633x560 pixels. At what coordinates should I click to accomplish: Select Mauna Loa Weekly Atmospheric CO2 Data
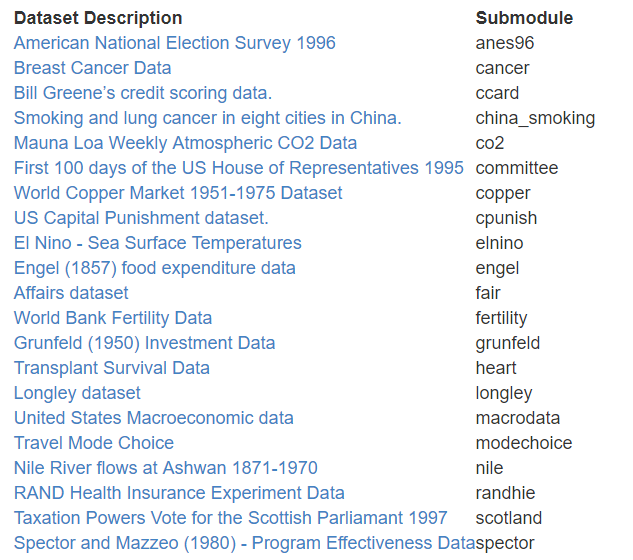(185, 143)
